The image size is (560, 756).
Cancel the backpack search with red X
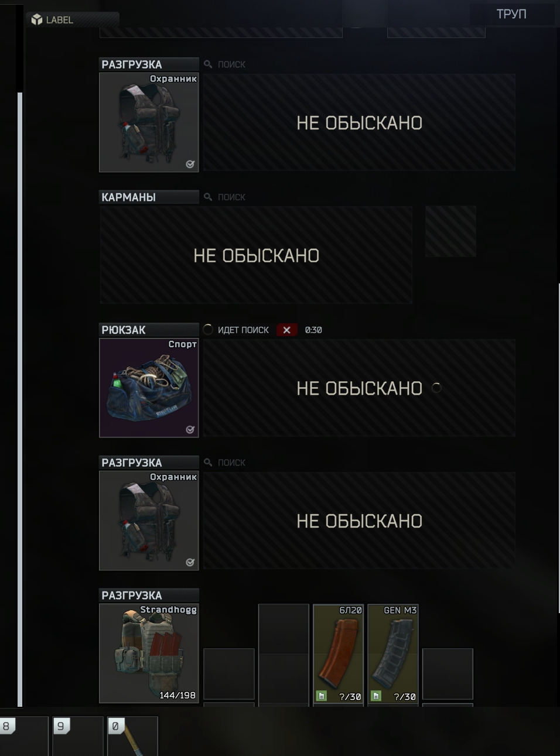click(x=286, y=330)
